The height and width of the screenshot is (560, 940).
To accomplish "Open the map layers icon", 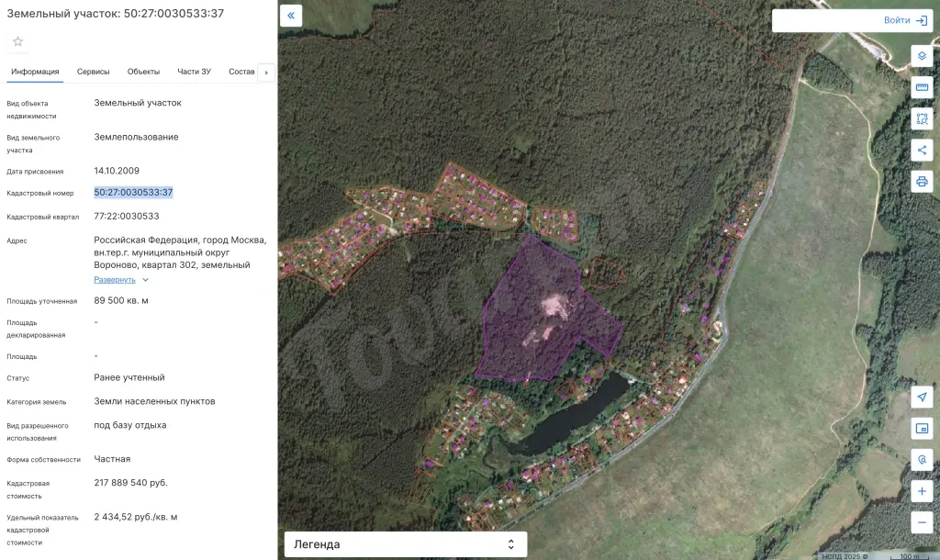I will [922, 56].
